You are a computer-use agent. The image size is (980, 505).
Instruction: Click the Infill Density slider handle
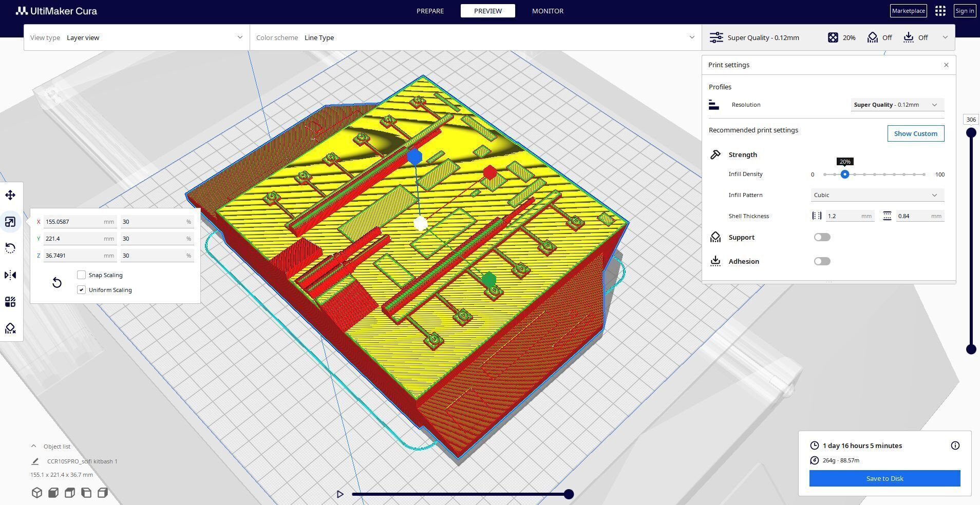click(845, 174)
